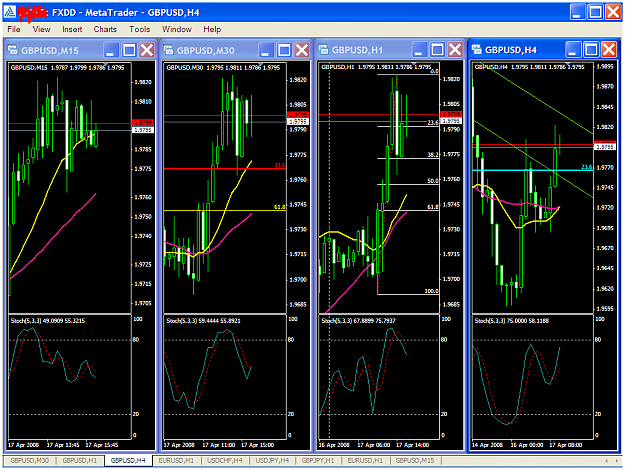Click the 17 Apr 13:45 time label in M15 chart

point(63,445)
